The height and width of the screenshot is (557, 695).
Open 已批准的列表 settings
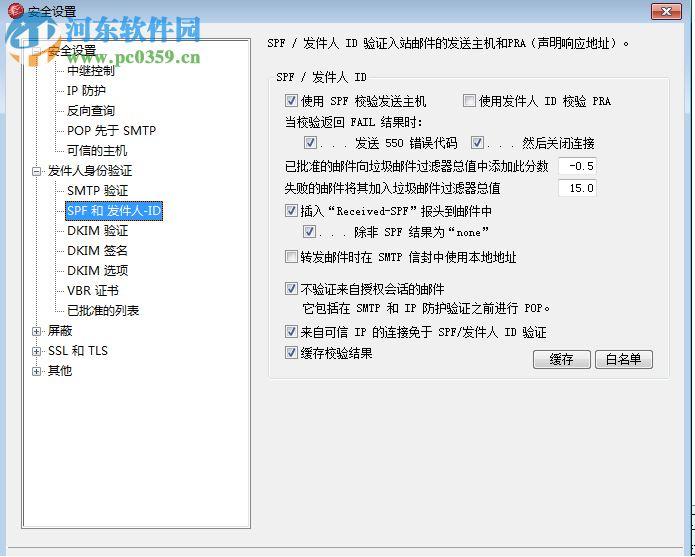point(103,310)
